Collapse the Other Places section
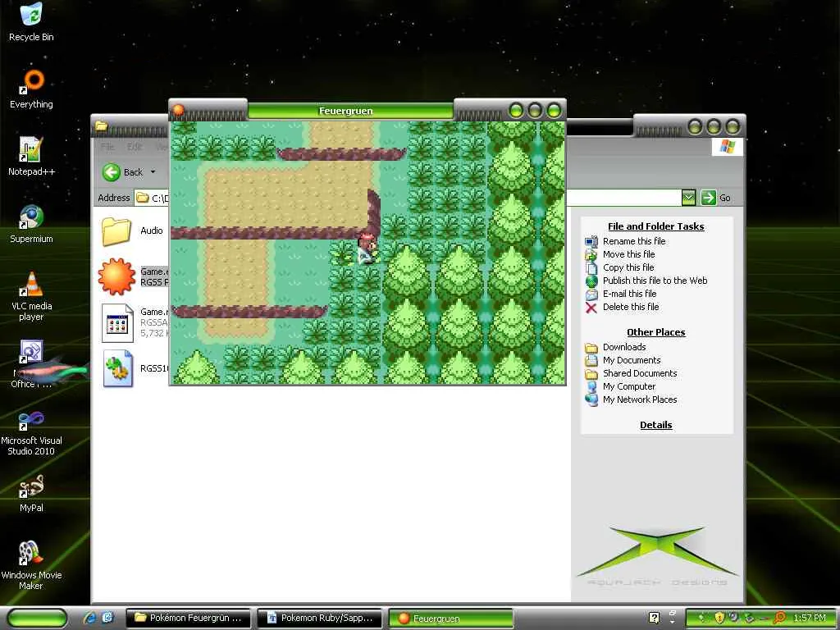The height and width of the screenshot is (630, 840). click(x=655, y=332)
